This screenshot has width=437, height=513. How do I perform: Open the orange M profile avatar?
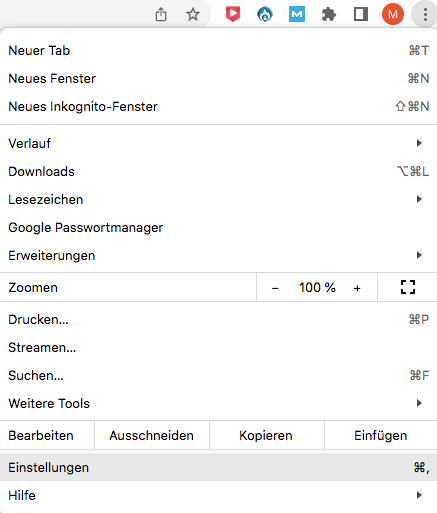coord(393,14)
